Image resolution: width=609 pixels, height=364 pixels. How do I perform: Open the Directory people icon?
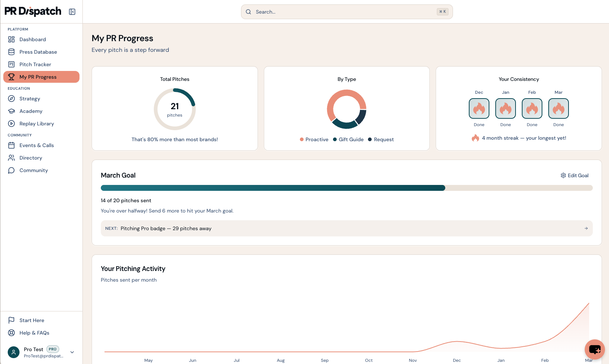12,158
